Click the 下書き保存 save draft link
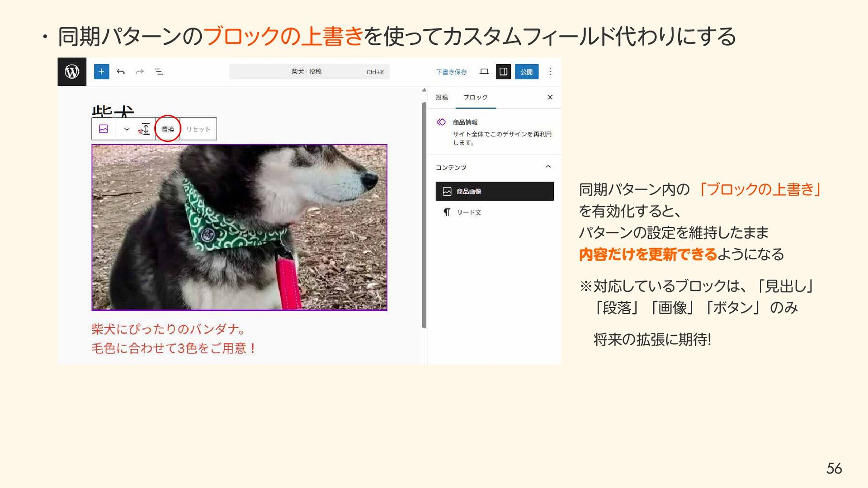Viewport: 868px width, 488px height. click(x=451, y=72)
